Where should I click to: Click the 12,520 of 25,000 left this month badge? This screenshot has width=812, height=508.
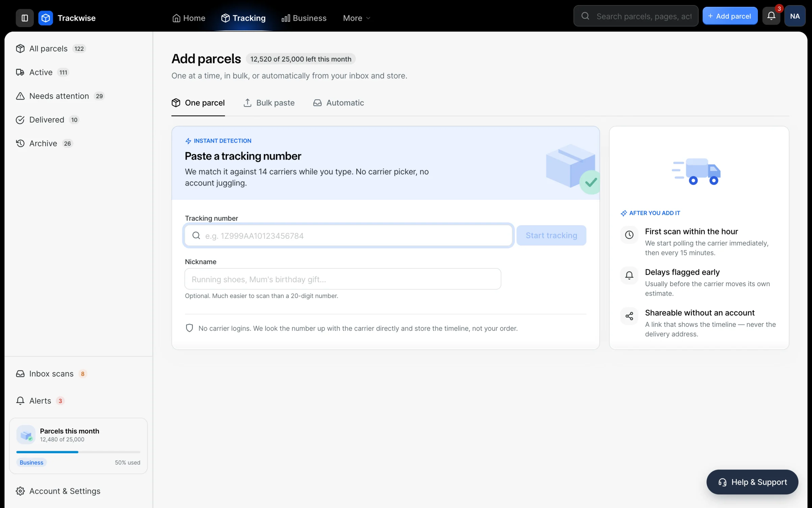coord(300,59)
